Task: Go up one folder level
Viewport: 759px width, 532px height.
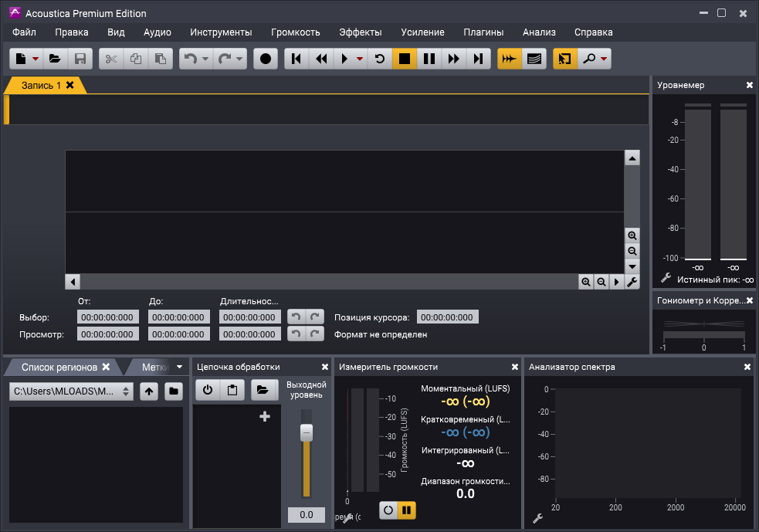Action: point(149,391)
